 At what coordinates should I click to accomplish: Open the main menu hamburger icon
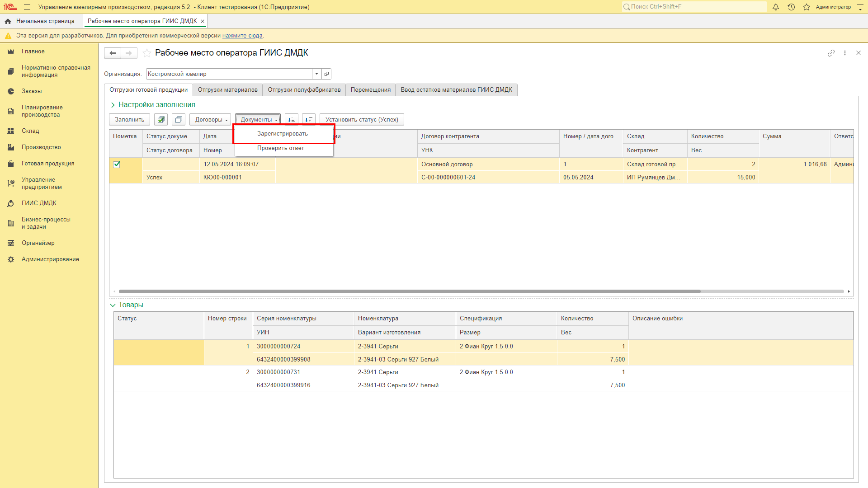click(x=27, y=7)
